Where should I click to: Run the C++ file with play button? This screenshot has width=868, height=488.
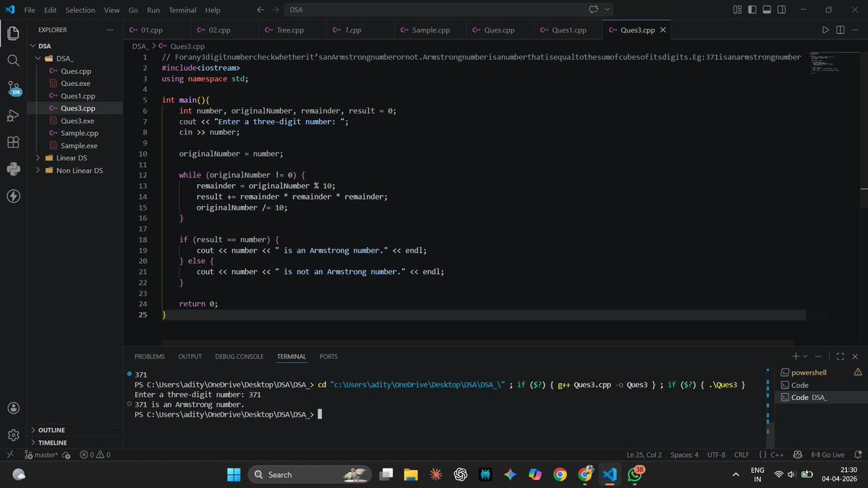pyautogui.click(x=825, y=30)
